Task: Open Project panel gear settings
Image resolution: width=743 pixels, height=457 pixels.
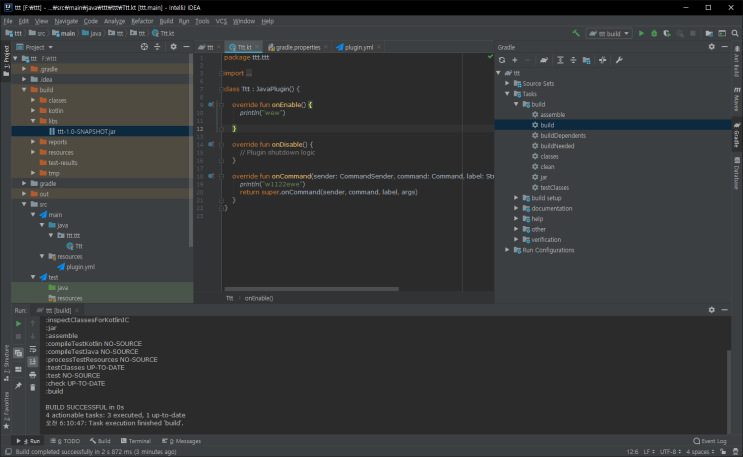Action: (x=173, y=47)
